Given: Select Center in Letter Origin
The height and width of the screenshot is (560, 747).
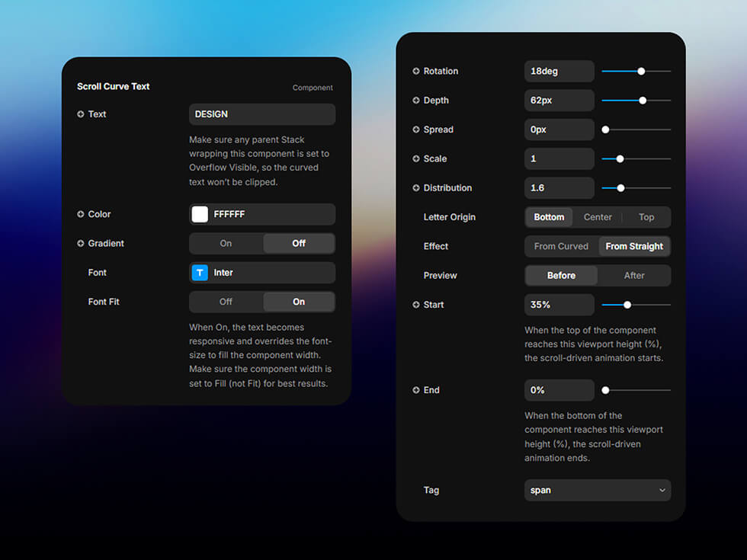Looking at the screenshot, I should 598,216.
